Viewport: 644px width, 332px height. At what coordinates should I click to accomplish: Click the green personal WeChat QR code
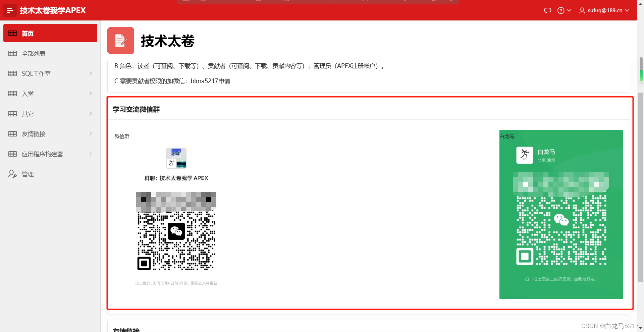[561, 218]
